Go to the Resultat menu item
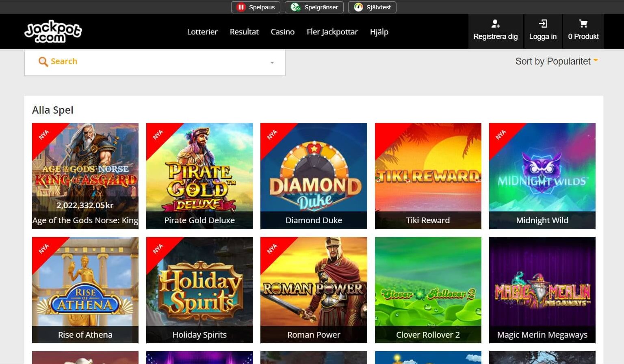The image size is (624, 364). pos(244,32)
